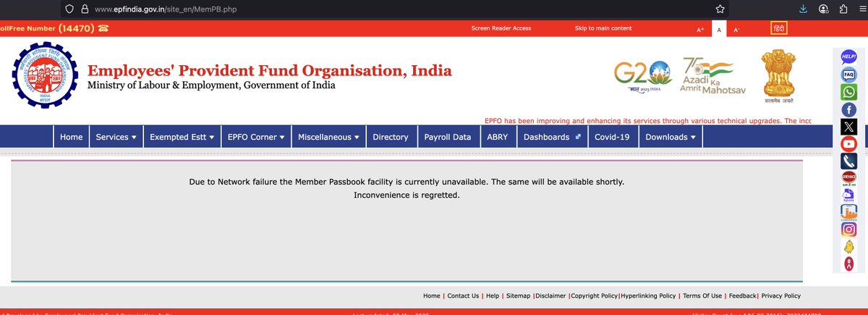Screen dimensions: 868x315
Task: Expand the Miscellaneous dropdown
Action: 328,137
